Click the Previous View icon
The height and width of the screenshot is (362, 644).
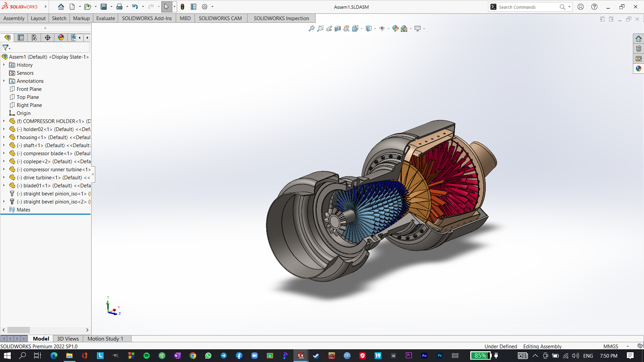pyautogui.click(x=329, y=28)
